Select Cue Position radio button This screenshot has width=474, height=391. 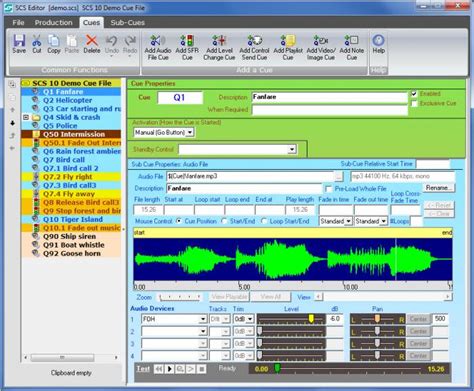click(x=179, y=221)
